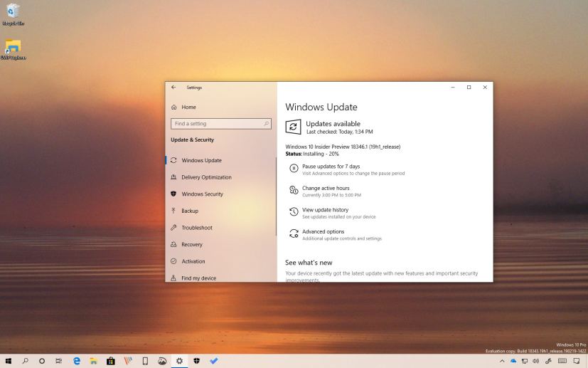Click the Windows Security shield sidebar icon

tap(173, 194)
